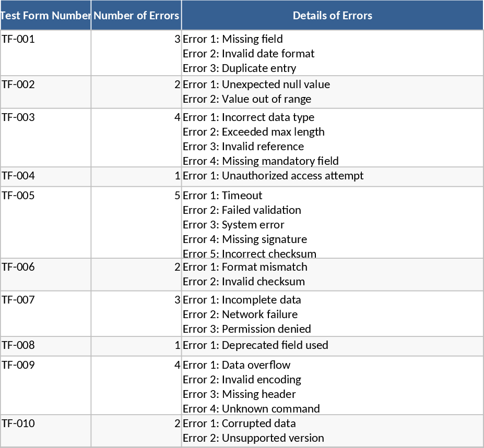The width and height of the screenshot is (484, 448).
Task: Click the 'Format mismatch' error details cell
Action: pos(332,274)
